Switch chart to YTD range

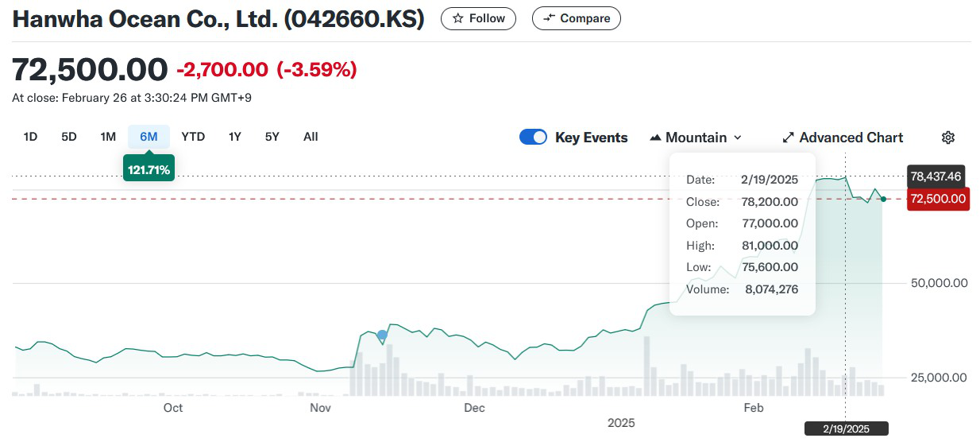pos(193,137)
